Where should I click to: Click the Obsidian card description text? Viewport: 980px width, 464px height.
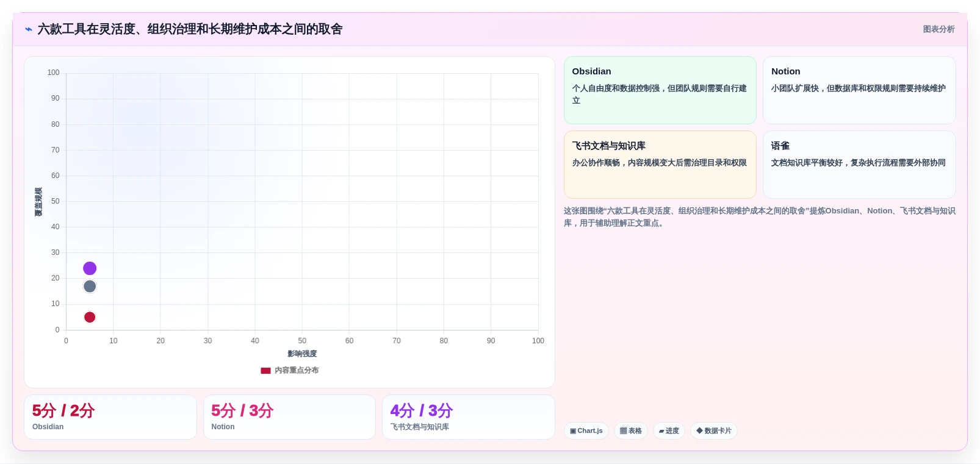coord(660,95)
